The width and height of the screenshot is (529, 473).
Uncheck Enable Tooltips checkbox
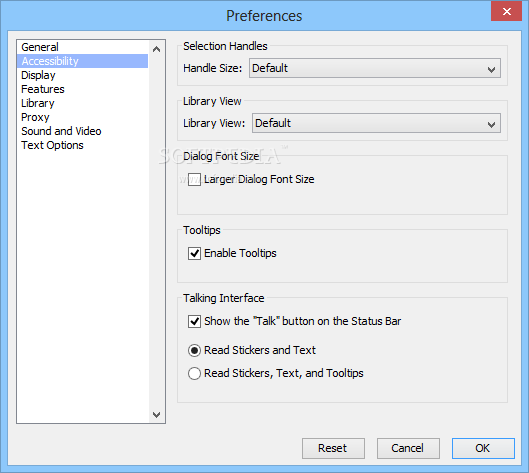click(194, 253)
